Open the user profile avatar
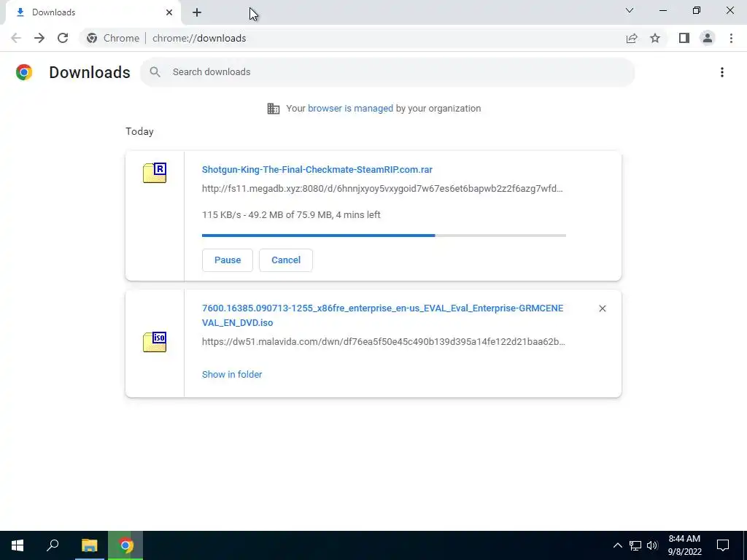Viewport: 747px width, 560px height. pyautogui.click(x=708, y=38)
